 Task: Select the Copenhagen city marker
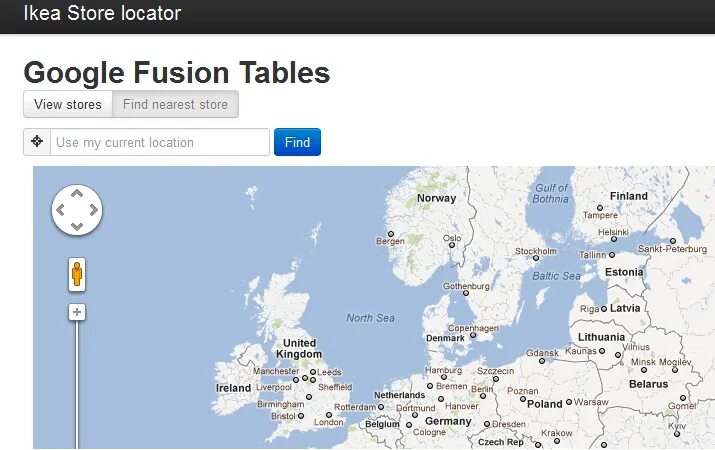[x=473, y=335]
